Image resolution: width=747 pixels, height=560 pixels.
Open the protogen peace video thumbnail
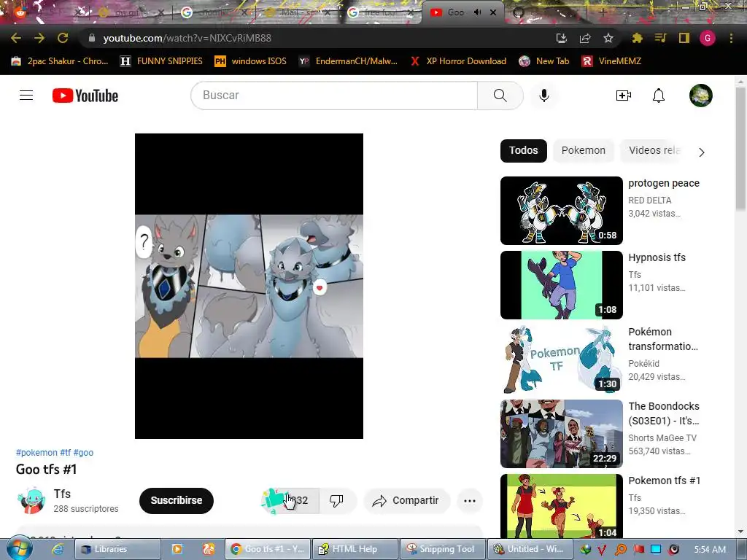[561, 211]
